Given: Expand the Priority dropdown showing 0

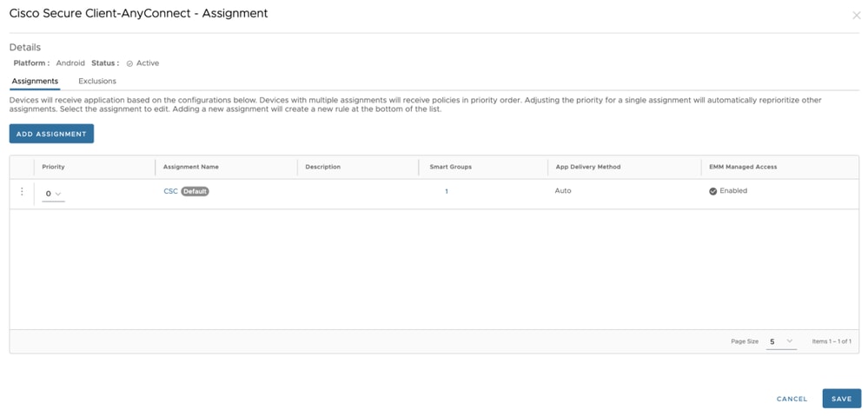Looking at the screenshot, I should click(53, 194).
